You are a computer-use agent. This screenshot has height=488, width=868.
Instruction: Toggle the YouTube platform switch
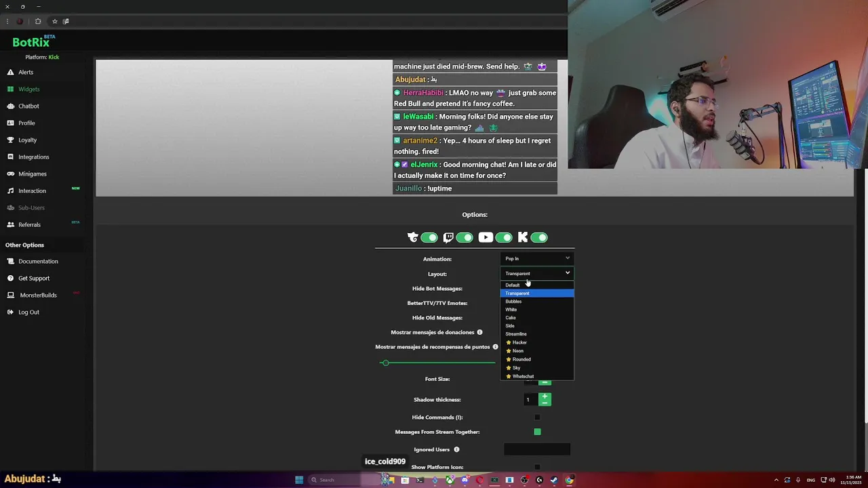tap(503, 237)
